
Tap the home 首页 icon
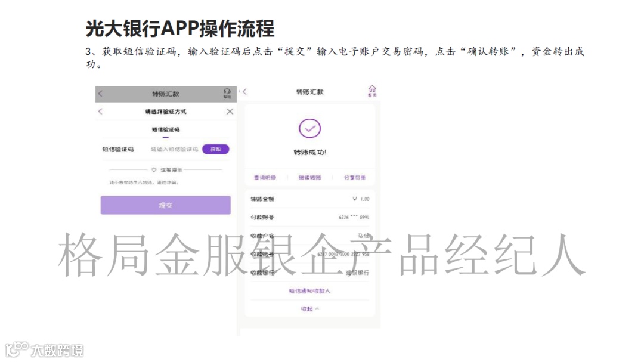pos(372,91)
